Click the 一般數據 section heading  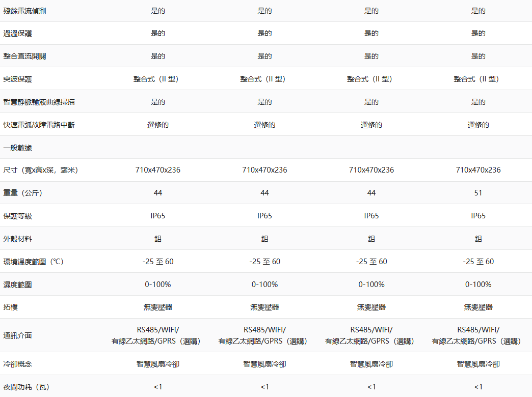click(17, 148)
